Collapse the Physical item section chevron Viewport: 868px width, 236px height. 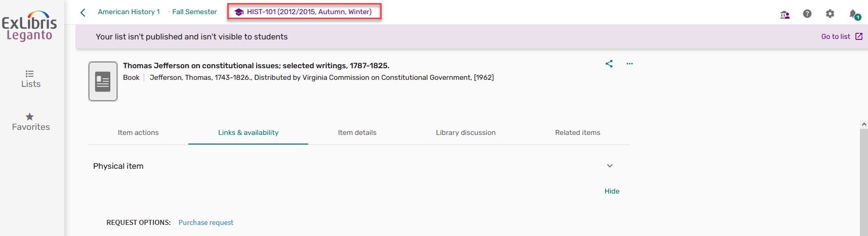[610, 166]
